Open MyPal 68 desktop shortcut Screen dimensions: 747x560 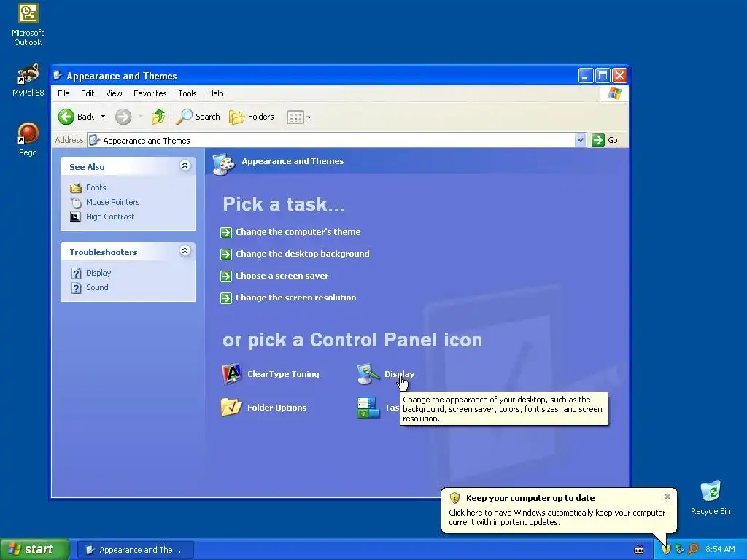[x=28, y=80]
